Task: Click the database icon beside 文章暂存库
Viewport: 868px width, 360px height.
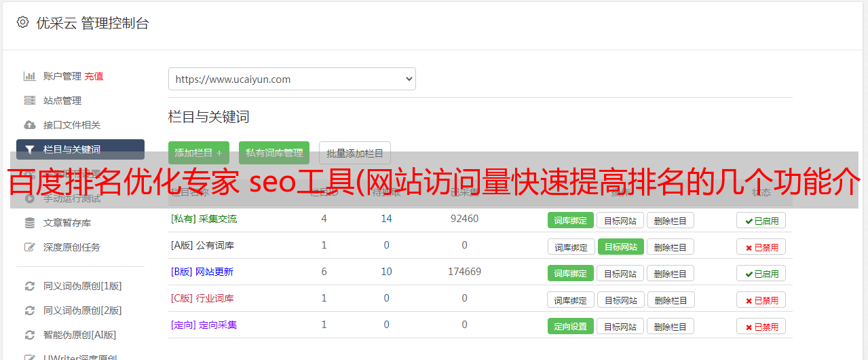Action: pos(30,223)
